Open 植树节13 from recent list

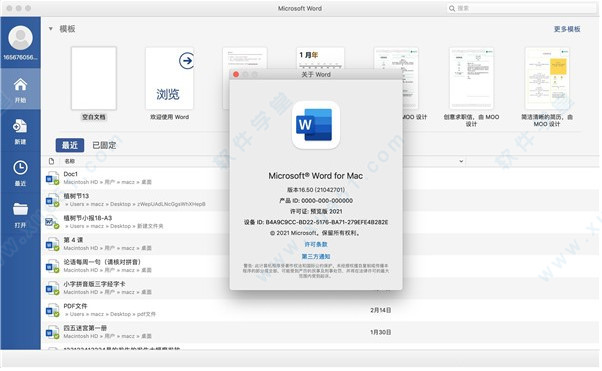76,196
